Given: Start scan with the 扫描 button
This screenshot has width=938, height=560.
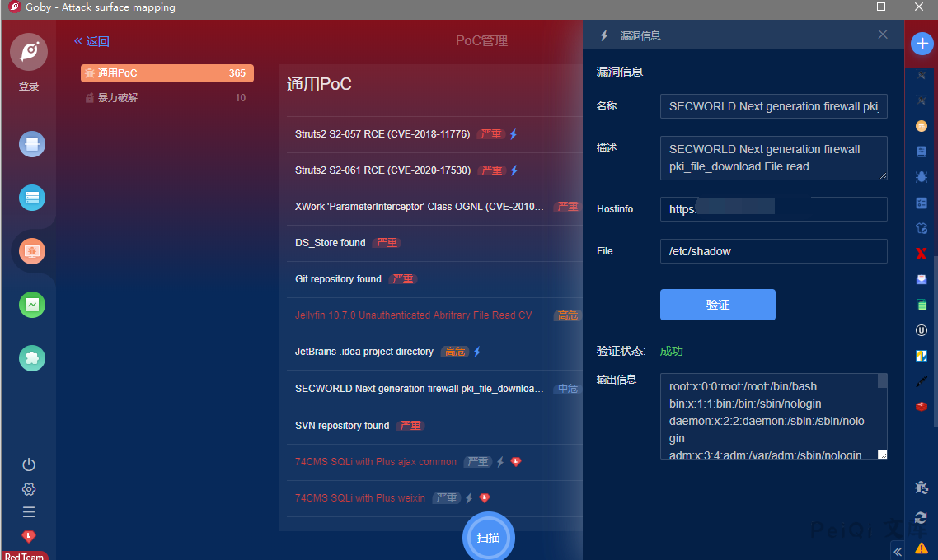Looking at the screenshot, I should tap(488, 538).
